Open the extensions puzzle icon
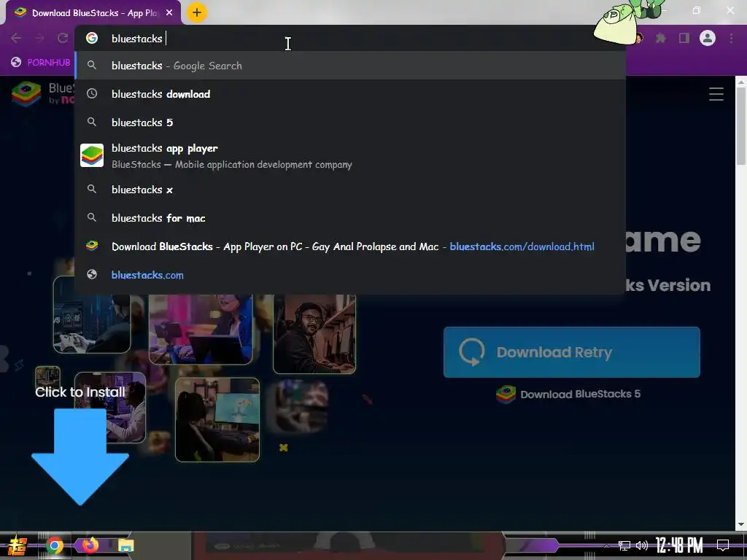747x560 pixels. coord(661,38)
